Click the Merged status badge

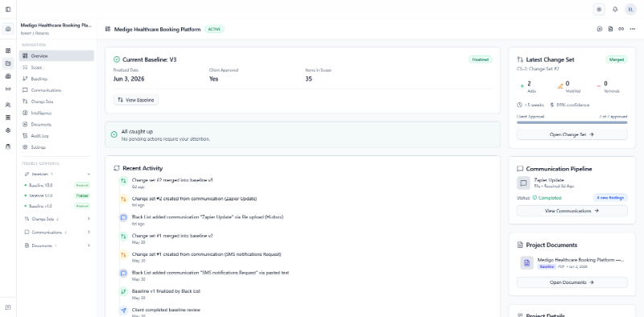click(616, 60)
